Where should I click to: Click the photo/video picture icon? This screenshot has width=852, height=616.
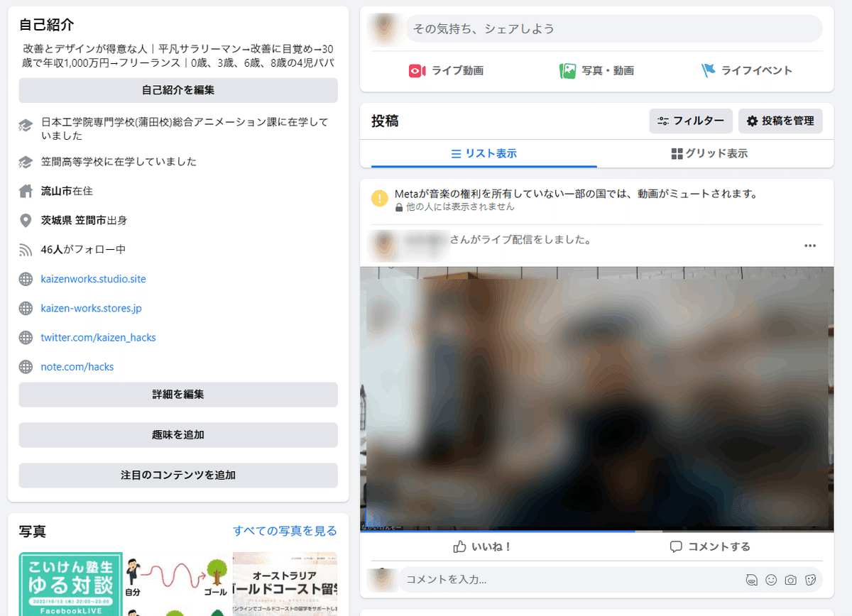coord(567,71)
